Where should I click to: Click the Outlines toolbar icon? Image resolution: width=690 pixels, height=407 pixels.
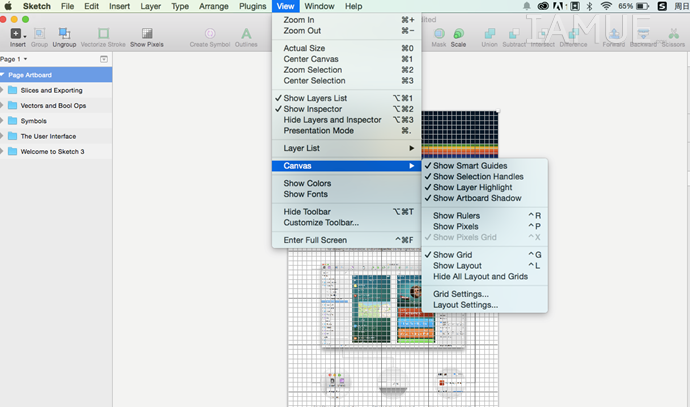246,33
